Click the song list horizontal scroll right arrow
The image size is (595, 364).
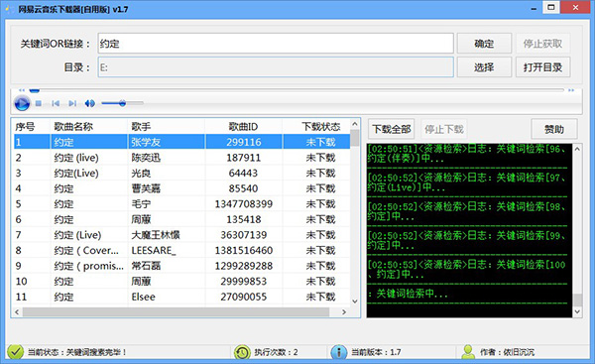(x=344, y=312)
